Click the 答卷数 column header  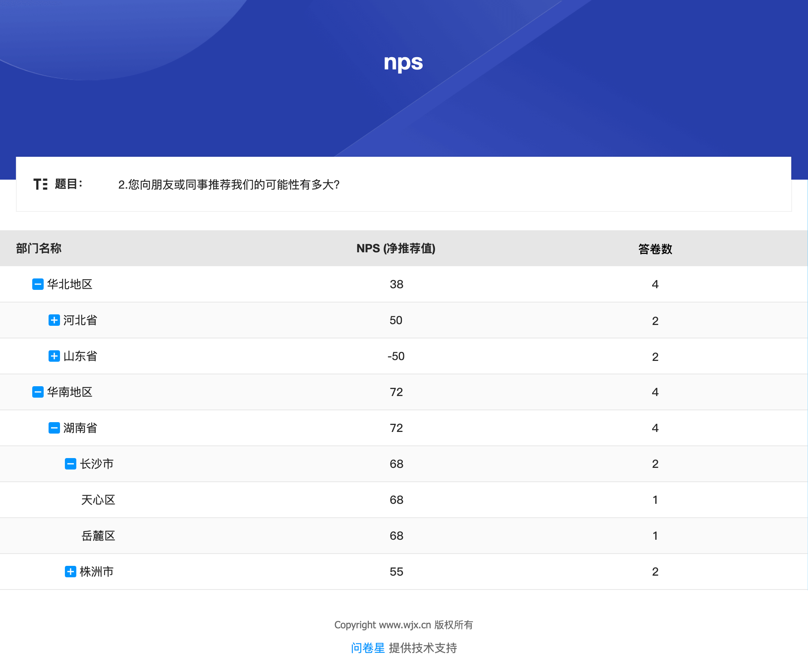point(655,249)
